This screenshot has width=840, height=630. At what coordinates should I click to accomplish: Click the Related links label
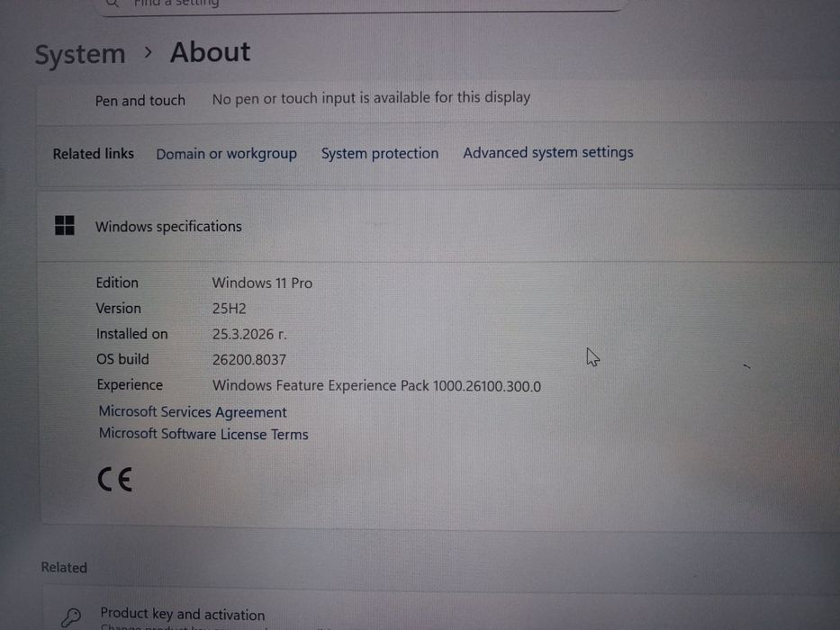94,154
